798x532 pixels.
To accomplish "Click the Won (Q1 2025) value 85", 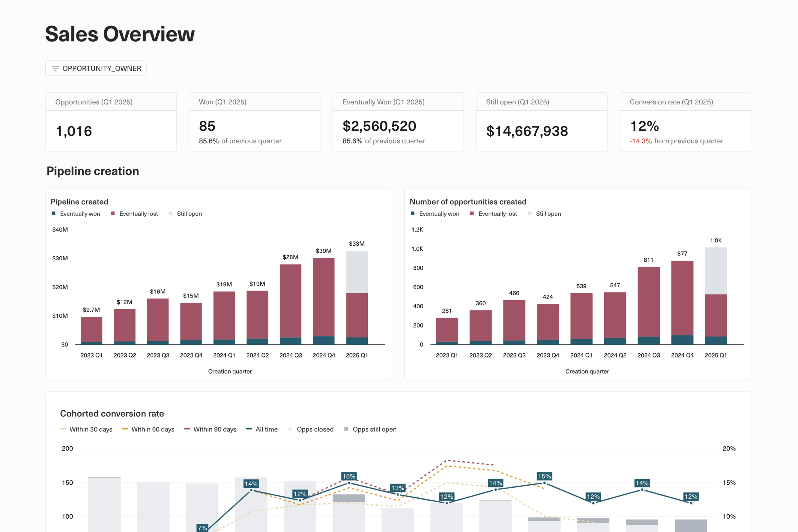I will pyautogui.click(x=207, y=126).
